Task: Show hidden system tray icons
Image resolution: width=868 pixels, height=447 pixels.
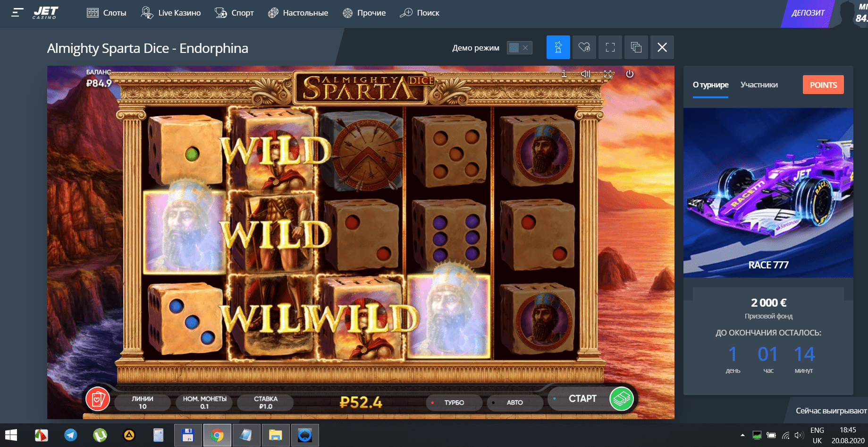Action: pyautogui.click(x=742, y=435)
